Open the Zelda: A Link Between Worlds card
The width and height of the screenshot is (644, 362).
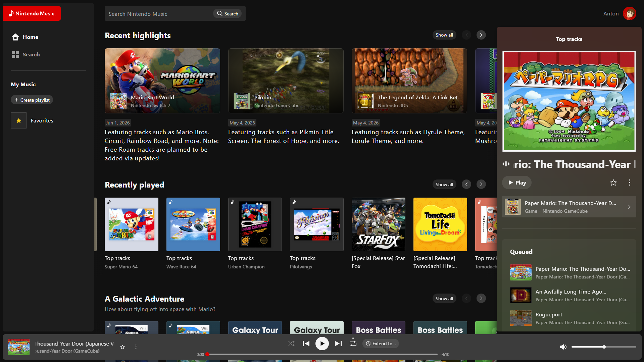pos(409,81)
